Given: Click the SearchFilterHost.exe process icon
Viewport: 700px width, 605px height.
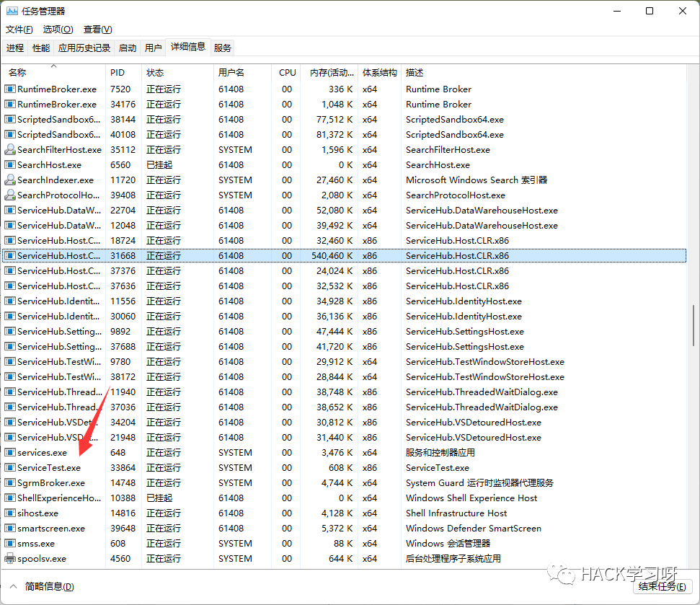Looking at the screenshot, I should (10, 149).
